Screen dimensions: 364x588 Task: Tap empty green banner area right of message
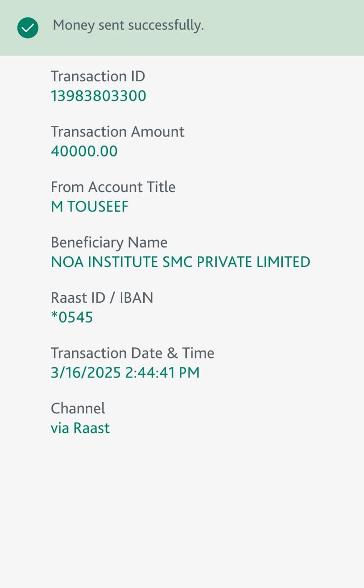(285, 28)
